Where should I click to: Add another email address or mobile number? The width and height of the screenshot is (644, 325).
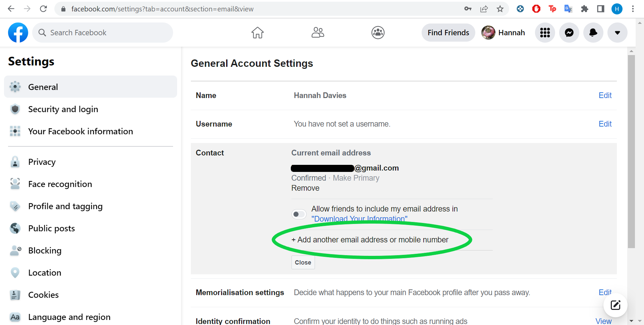(x=370, y=240)
